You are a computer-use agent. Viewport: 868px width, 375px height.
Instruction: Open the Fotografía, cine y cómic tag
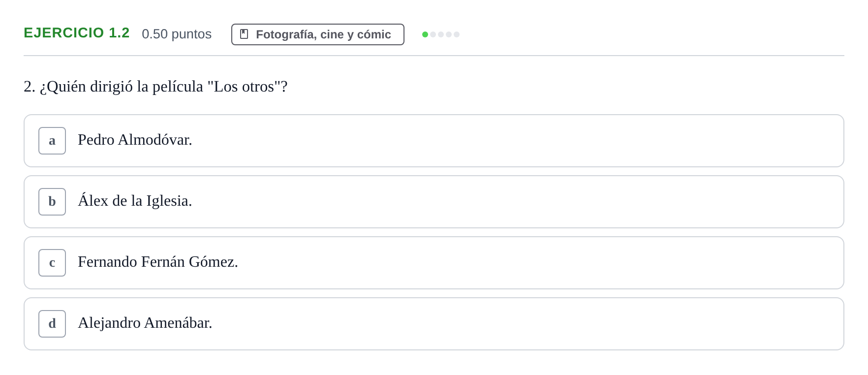(318, 34)
